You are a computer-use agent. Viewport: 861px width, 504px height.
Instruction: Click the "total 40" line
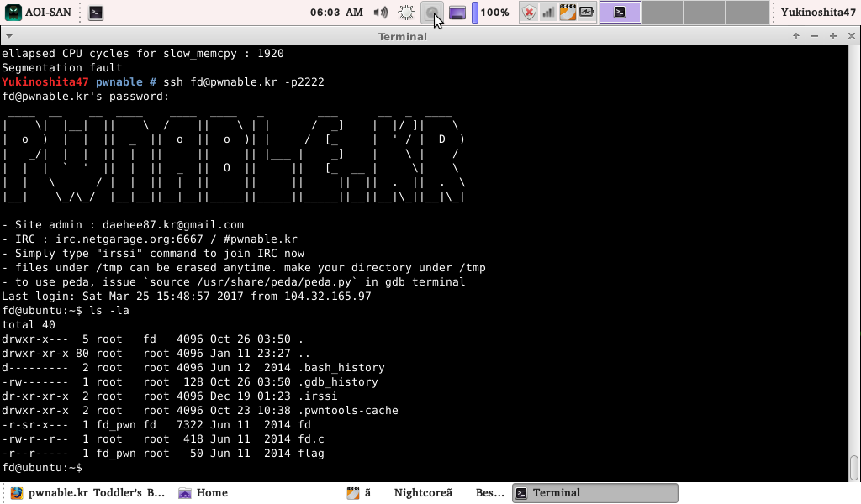[x=29, y=325]
